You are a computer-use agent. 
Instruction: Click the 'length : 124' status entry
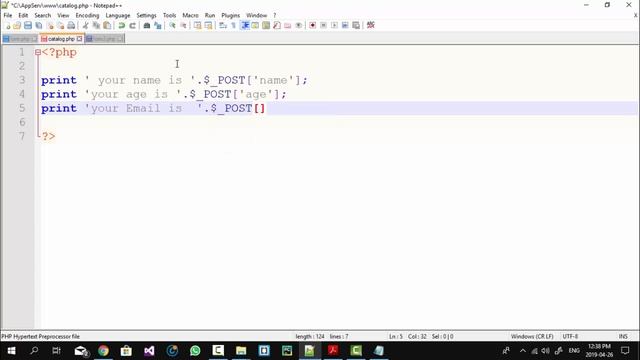310,337
